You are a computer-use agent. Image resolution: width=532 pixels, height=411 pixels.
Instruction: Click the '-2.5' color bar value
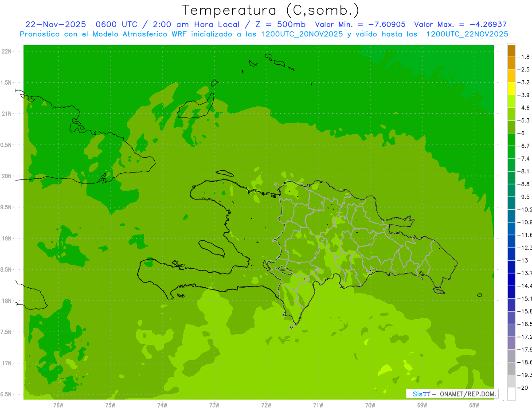(524, 70)
